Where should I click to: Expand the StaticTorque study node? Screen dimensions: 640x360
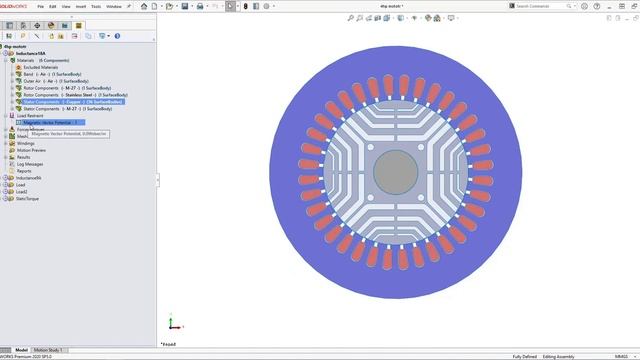tap(5, 199)
